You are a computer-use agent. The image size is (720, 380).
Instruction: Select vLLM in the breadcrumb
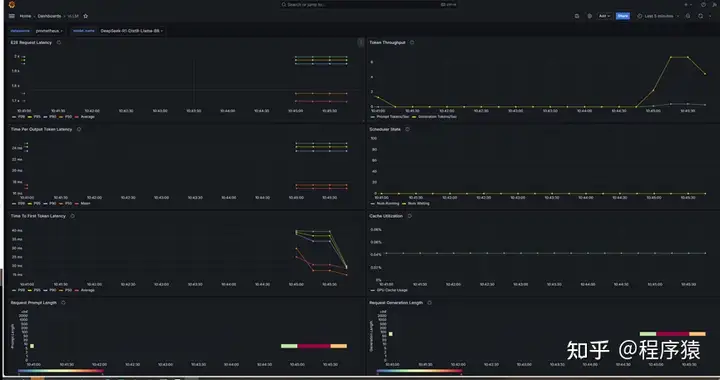pyautogui.click(x=73, y=16)
